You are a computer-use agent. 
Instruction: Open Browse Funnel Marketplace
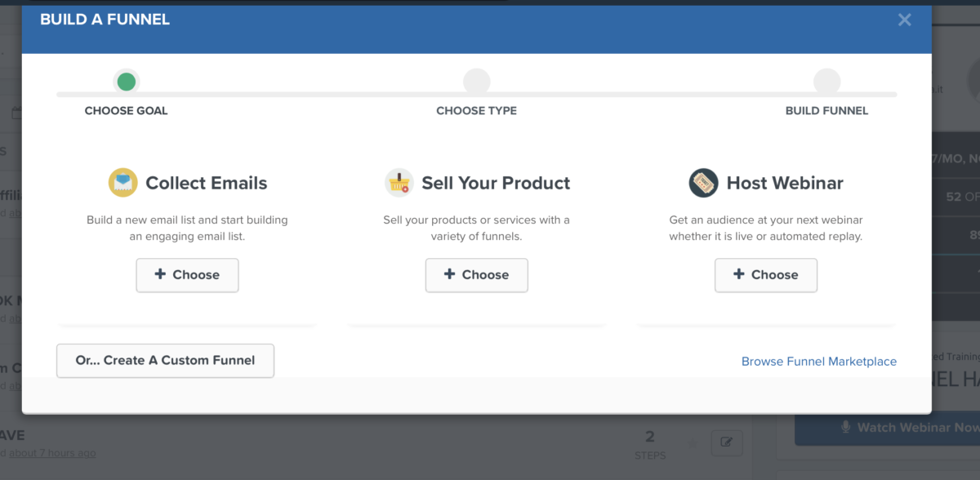818,361
